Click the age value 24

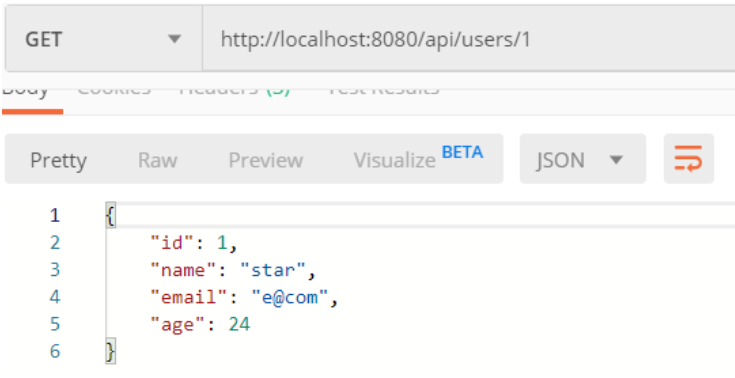[x=239, y=324]
